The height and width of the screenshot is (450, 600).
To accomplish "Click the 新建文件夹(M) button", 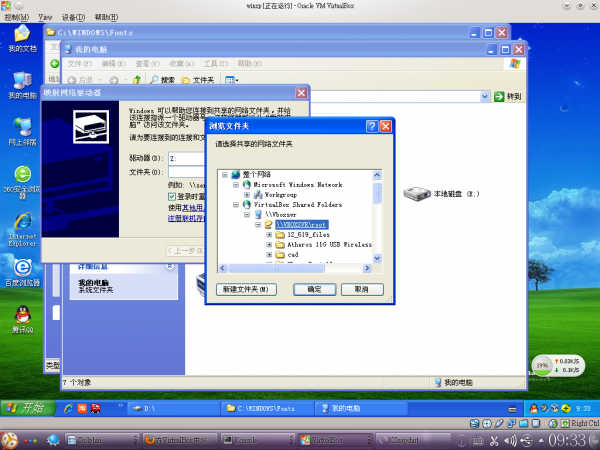I will pos(246,289).
